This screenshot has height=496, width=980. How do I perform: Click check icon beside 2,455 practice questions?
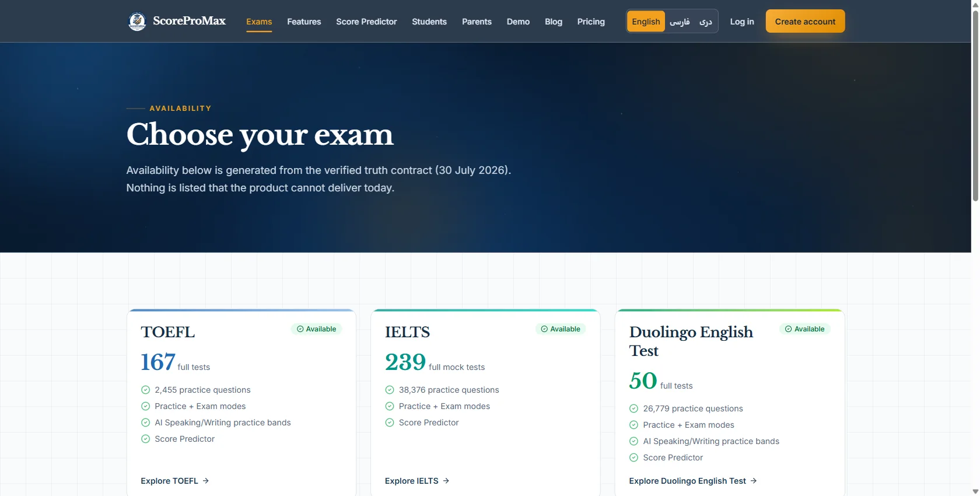[x=145, y=390]
